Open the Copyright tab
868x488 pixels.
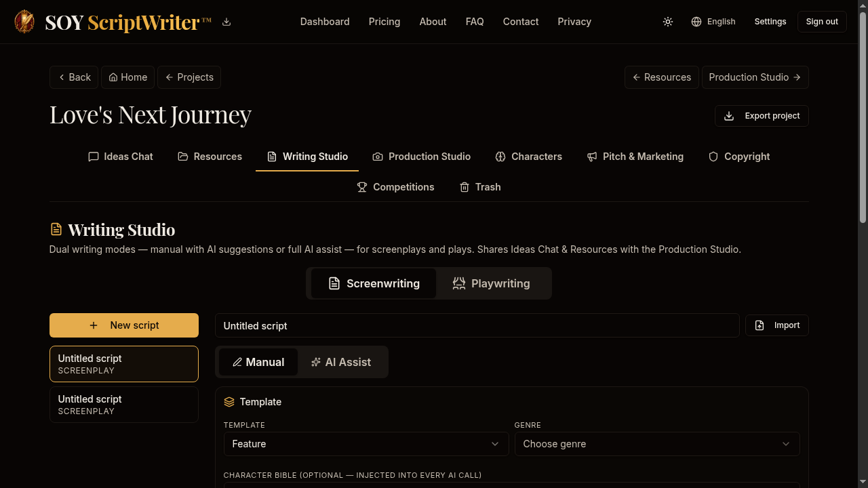(x=739, y=157)
